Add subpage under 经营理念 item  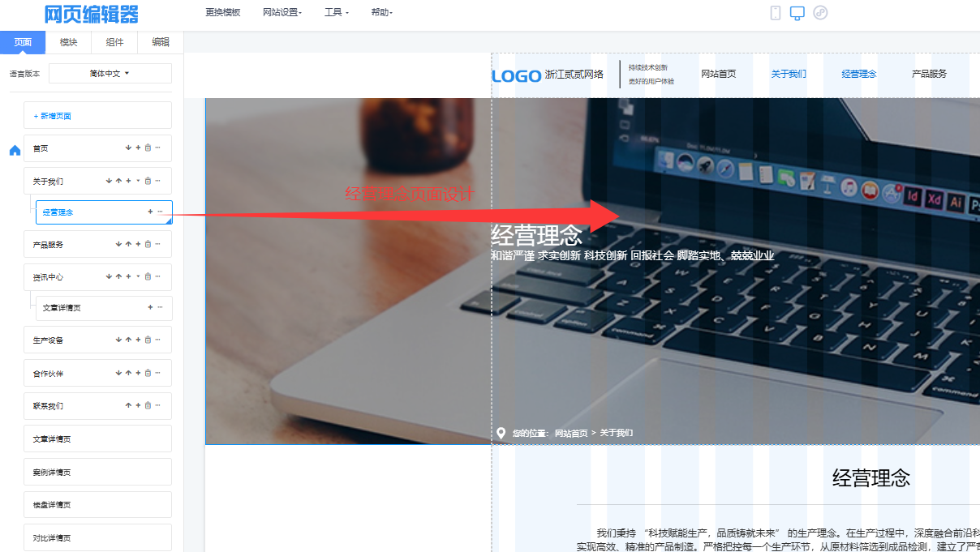point(150,212)
